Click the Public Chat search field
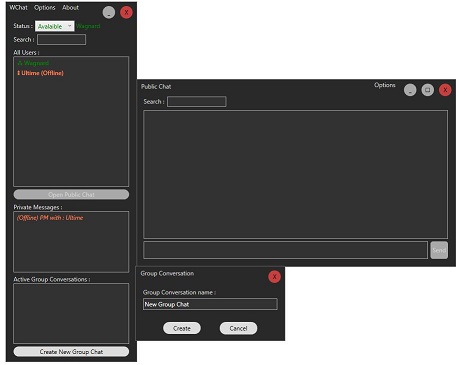The height and width of the screenshot is (365, 459). (x=197, y=102)
